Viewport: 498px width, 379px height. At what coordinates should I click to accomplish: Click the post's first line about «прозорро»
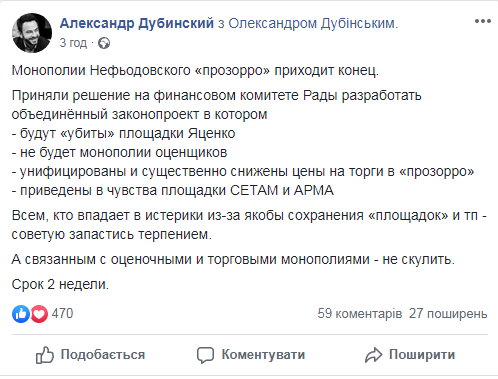coord(195,71)
